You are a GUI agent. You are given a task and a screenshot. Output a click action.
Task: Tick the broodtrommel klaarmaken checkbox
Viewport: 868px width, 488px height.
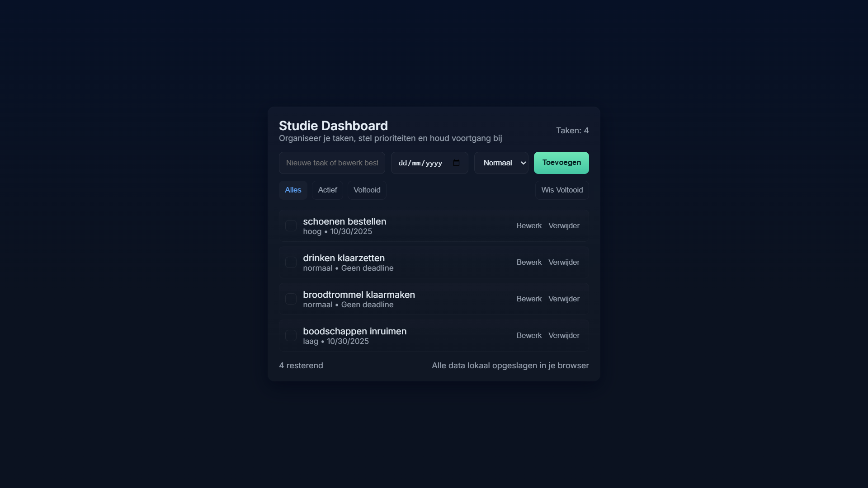pyautogui.click(x=291, y=299)
